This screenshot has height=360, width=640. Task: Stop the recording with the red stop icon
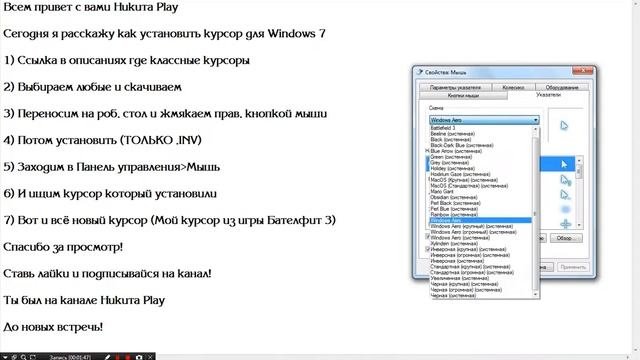pyautogui.click(x=128, y=357)
